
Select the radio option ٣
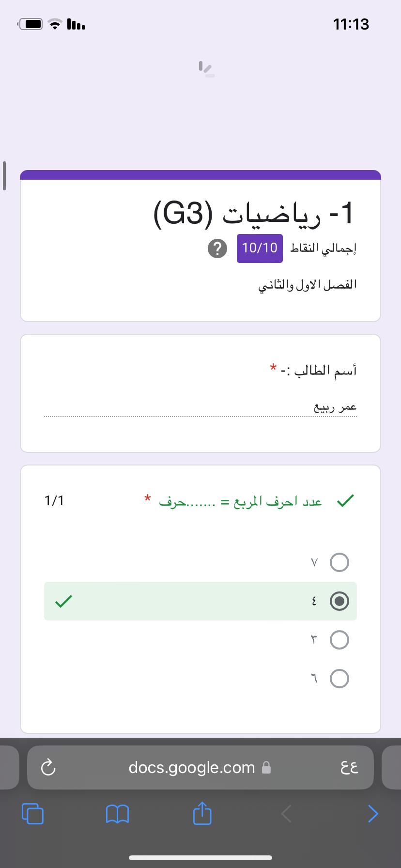coord(339,640)
